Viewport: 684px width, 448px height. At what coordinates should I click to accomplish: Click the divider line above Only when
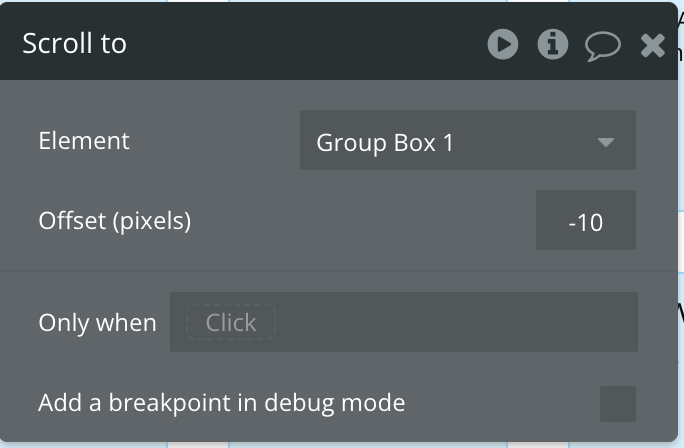340,270
